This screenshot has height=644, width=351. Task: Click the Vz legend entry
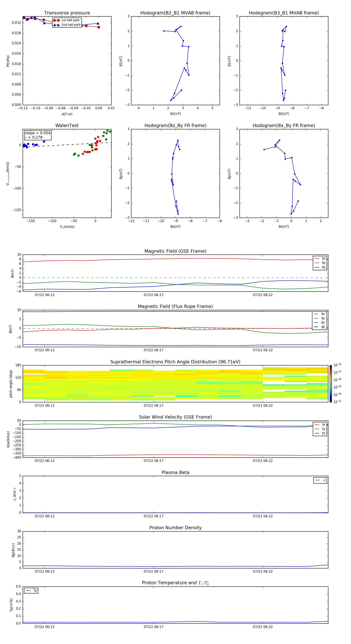(320, 433)
